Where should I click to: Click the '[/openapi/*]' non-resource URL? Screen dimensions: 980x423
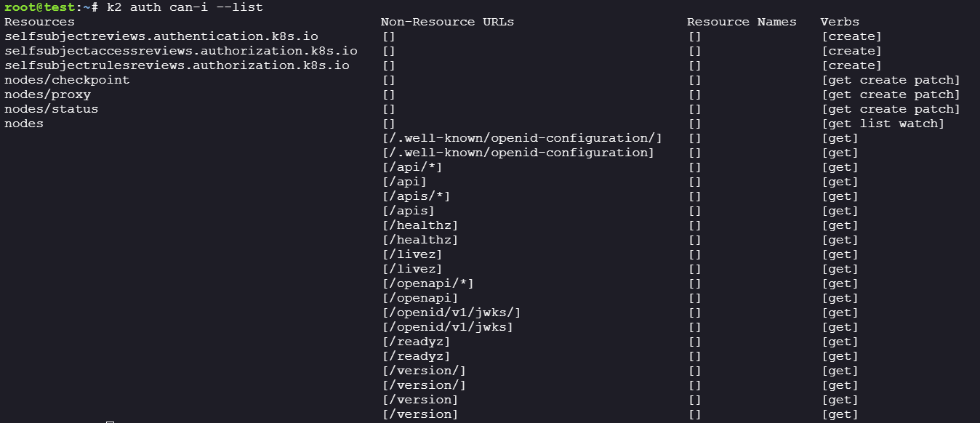pyautogui.click(x=427, y=283)
